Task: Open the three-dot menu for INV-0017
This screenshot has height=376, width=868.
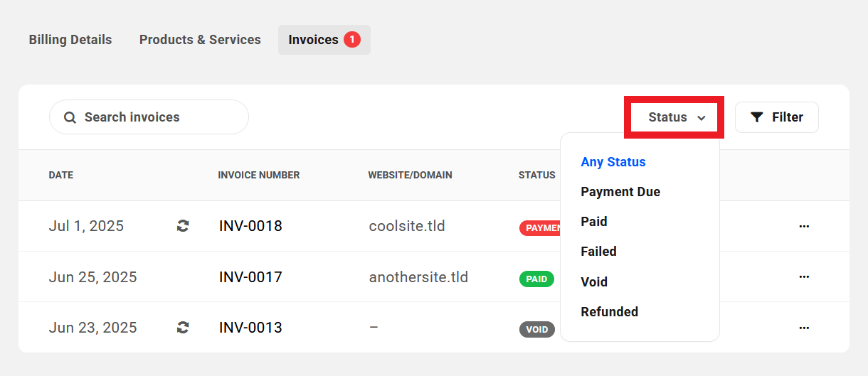Action: click(x=804, y=276)
